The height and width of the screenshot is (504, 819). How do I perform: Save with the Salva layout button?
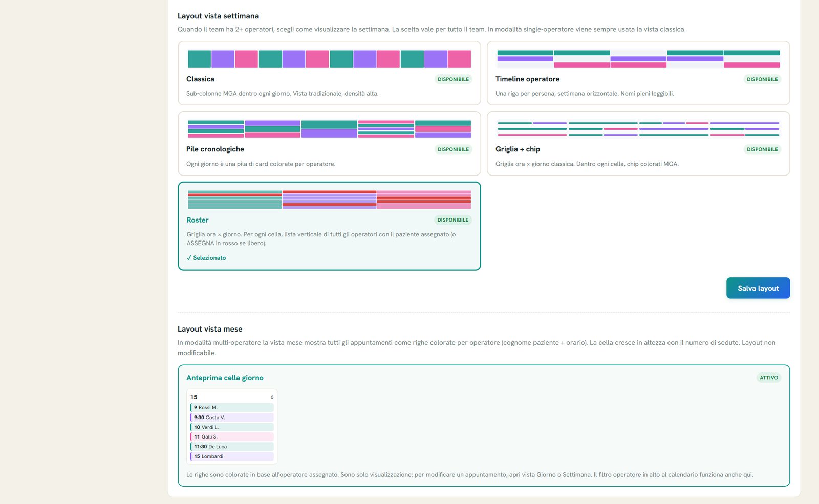pos(758,288)
